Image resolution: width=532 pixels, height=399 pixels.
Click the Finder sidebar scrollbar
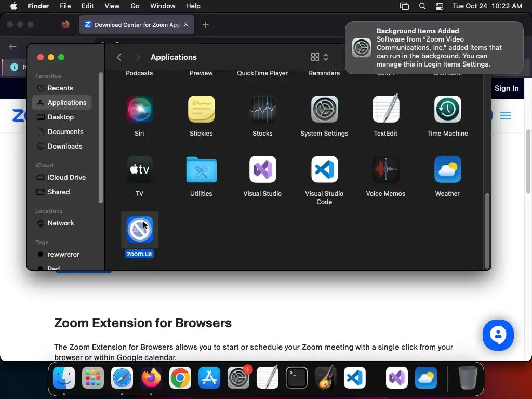point(100,138)
